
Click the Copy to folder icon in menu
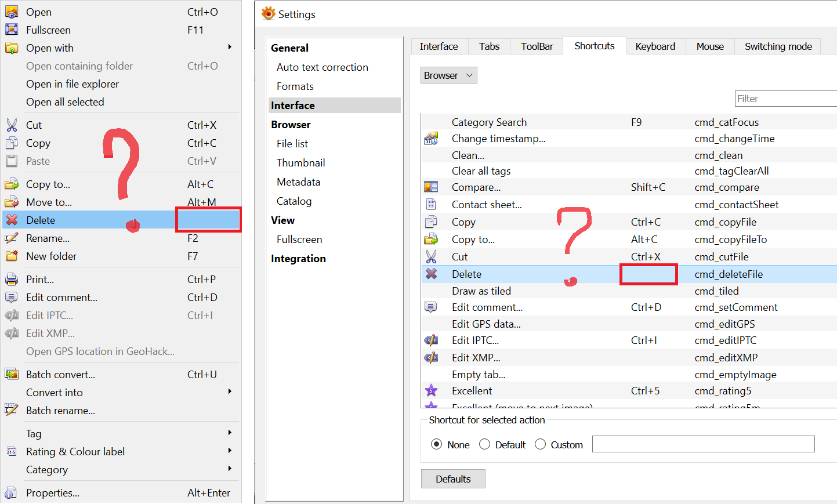click(12, 184)
